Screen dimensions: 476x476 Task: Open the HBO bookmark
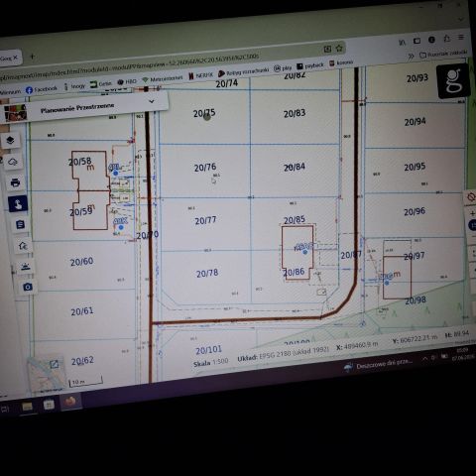[x=127, y=81]
